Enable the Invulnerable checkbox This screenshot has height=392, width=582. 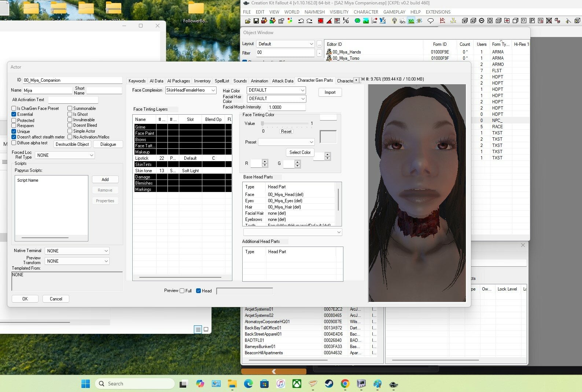tap(70, 120)
